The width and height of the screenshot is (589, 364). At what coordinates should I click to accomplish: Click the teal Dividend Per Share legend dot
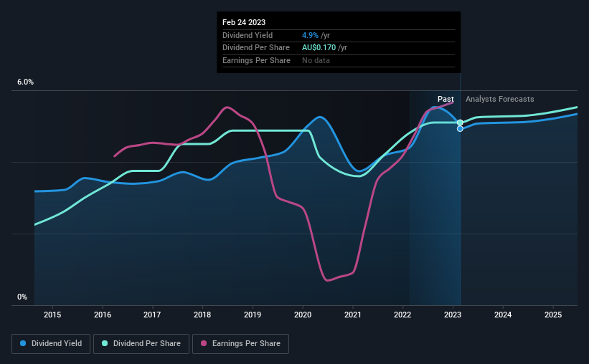tap(105, 343)
